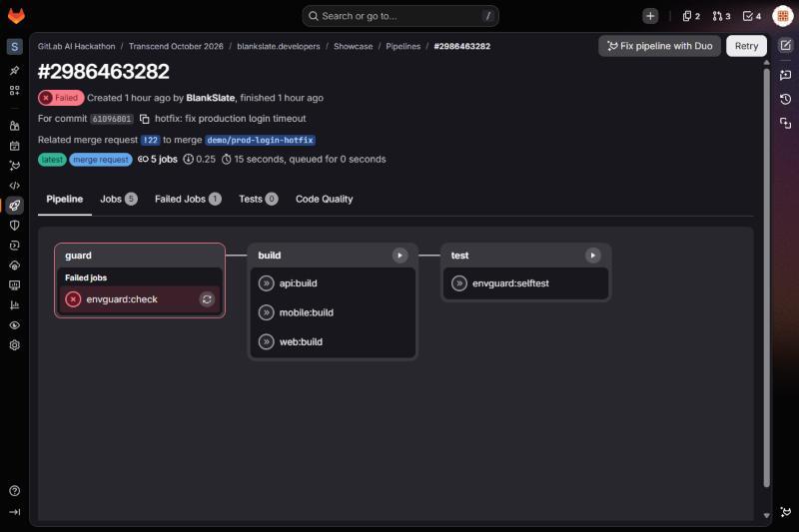Open the Duo icon at bottom right
The height and width of the screenshot is (532, 799).
pyautogui.click(x=785, y=512)
